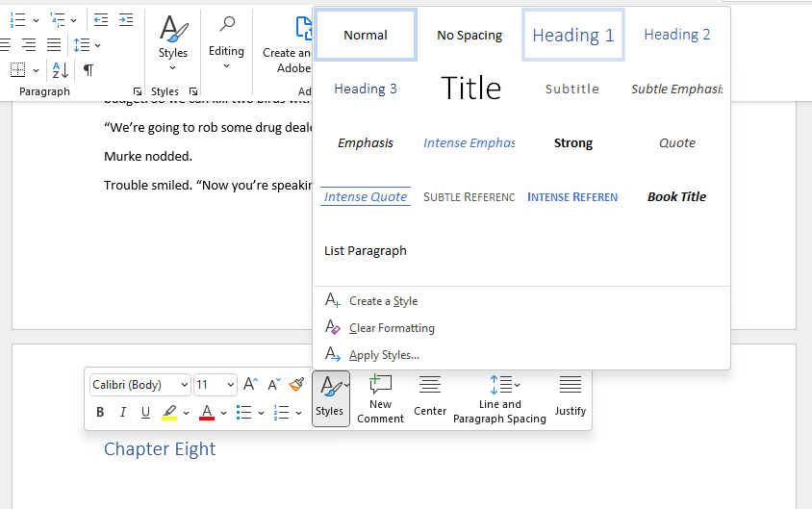
Task: Choose Apply Styles... menu item
Action: (x=521, y=355)
